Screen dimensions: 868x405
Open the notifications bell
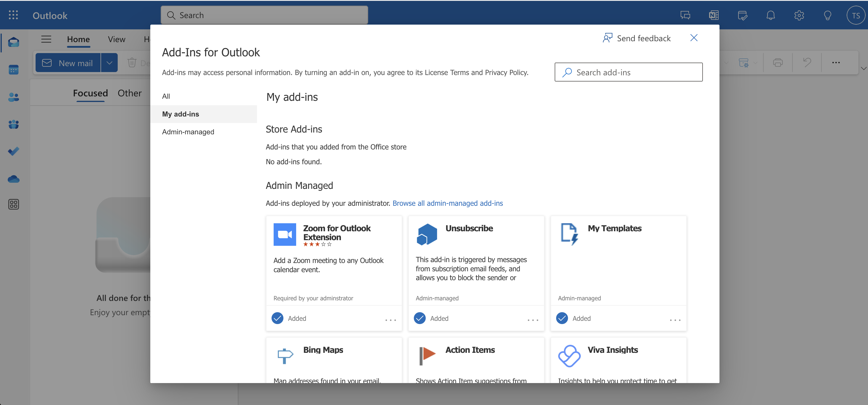click(x=771, y=15)
